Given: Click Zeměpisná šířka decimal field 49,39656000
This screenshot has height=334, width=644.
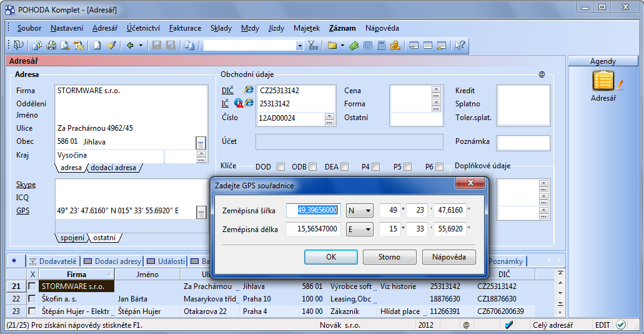Looking at the screenshot, I should point(314,211).
